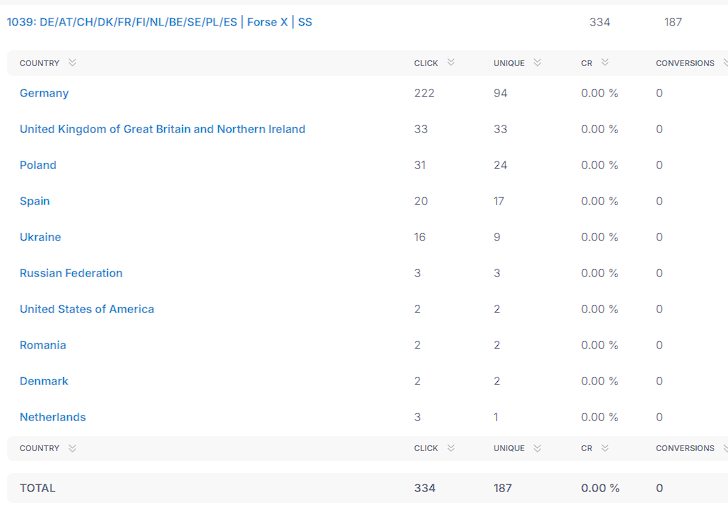728x515 pixels.
Task: Select the 187 value beside offer title
Action: [673, 22]
